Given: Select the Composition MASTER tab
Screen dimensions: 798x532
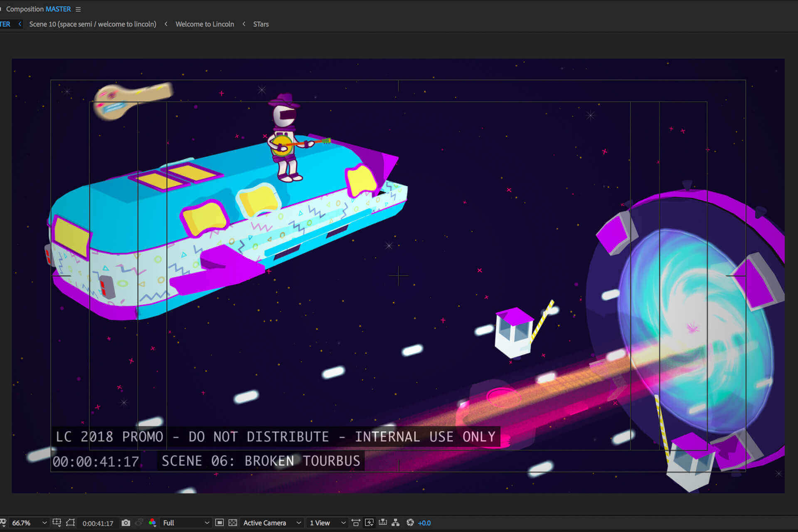Looking at the screenshot, I should click(38, 9).
